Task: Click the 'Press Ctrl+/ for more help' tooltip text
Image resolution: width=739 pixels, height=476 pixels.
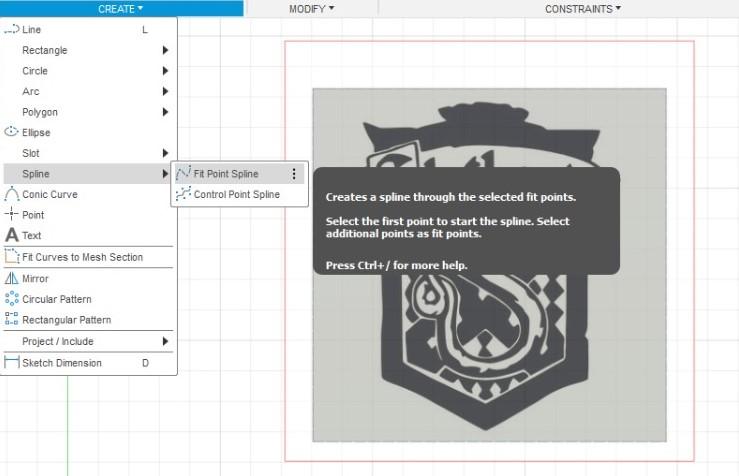Action: (396, 265)
